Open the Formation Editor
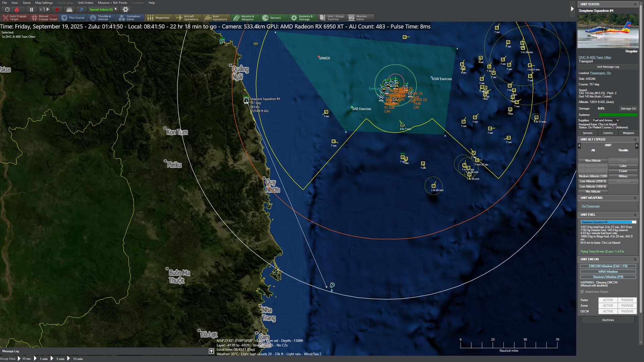Image resolution: width=644 pixels, height=362 pixels. tap(130, 17)
